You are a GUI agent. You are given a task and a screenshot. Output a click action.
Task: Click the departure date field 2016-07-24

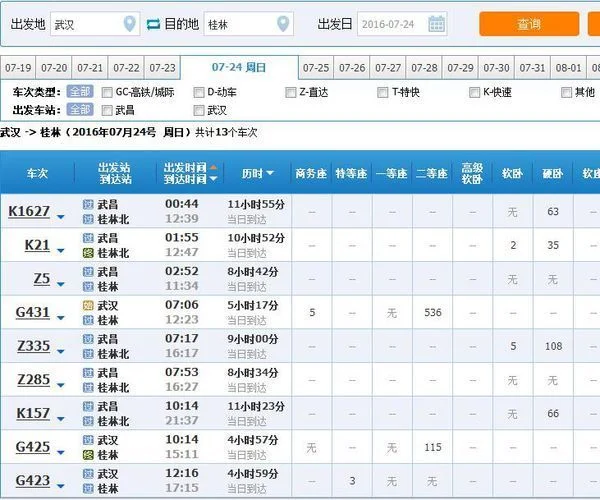click(402, 24)
